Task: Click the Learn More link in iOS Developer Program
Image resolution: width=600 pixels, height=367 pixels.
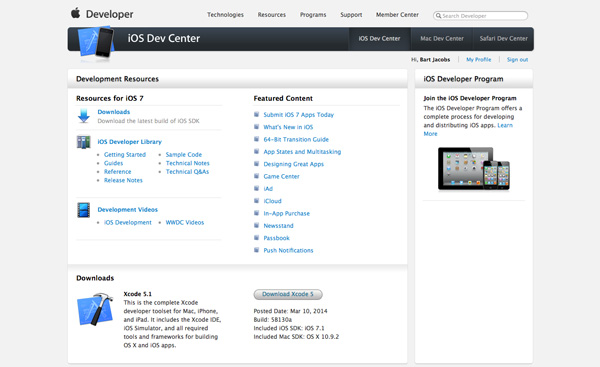Action: [505, 125]
